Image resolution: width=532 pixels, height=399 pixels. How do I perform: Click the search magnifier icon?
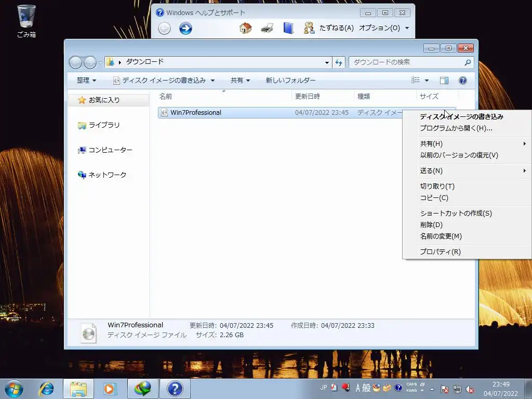pos(468,62)
